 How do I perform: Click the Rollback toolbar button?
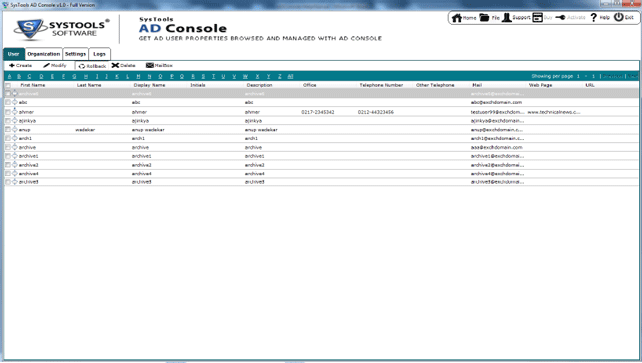(x=93, y=66)
